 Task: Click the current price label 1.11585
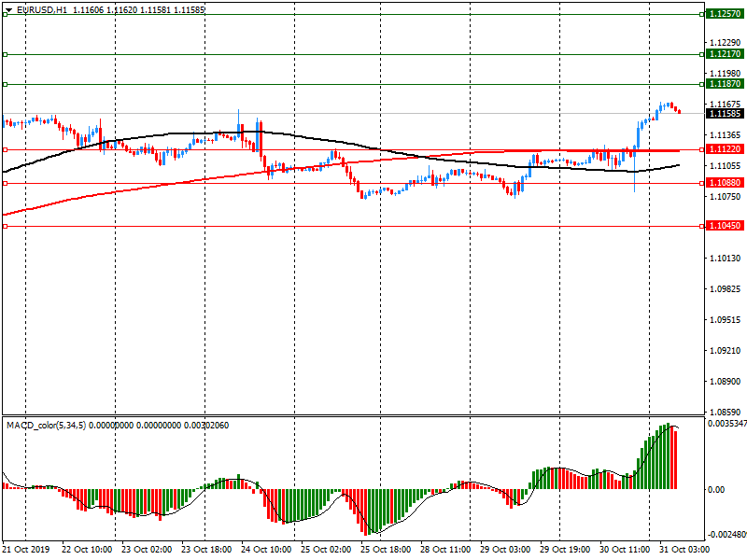[x=725, y=113]
